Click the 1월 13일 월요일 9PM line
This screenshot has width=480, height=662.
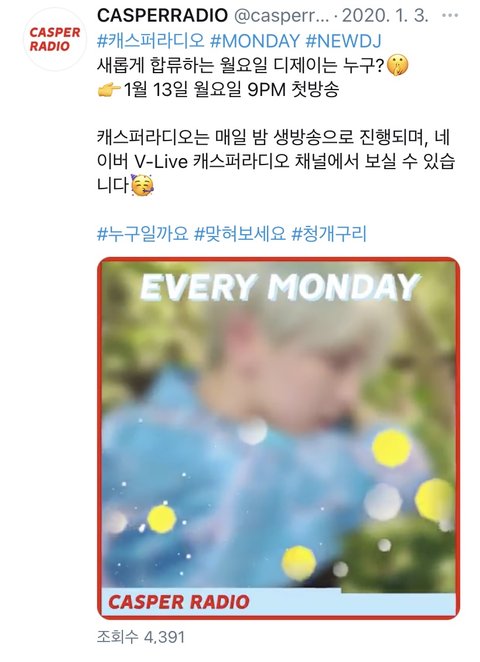coord(231,89)
